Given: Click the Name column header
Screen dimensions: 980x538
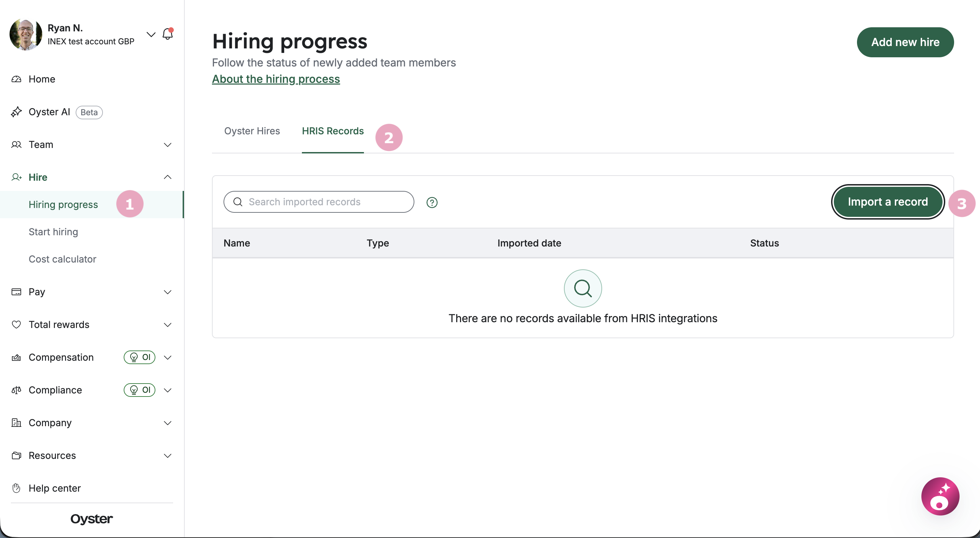Looking at the screenshot, I should tap(236, 243).
